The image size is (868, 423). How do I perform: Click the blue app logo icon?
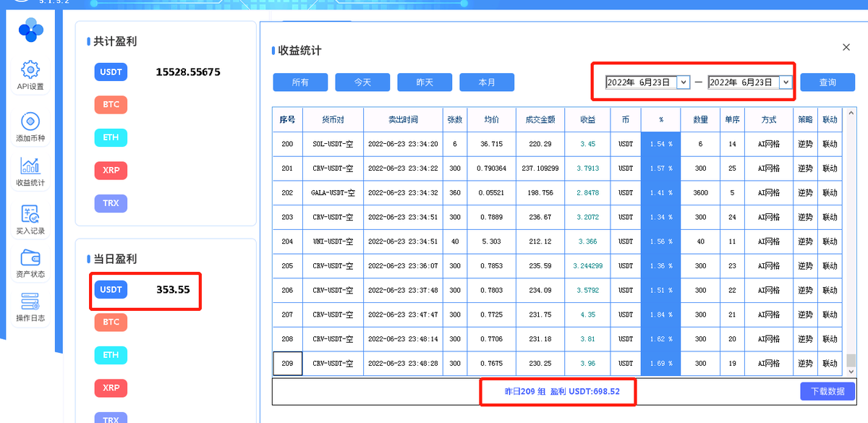tap(30, 30)
